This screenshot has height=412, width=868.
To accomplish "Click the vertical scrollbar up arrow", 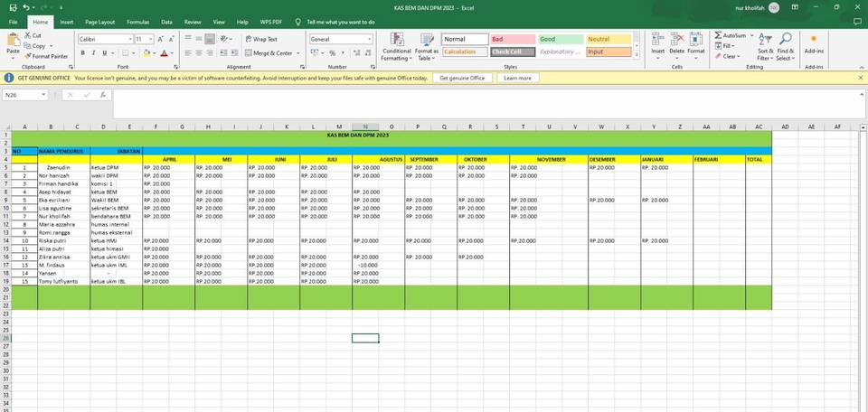I will [863, 127].
